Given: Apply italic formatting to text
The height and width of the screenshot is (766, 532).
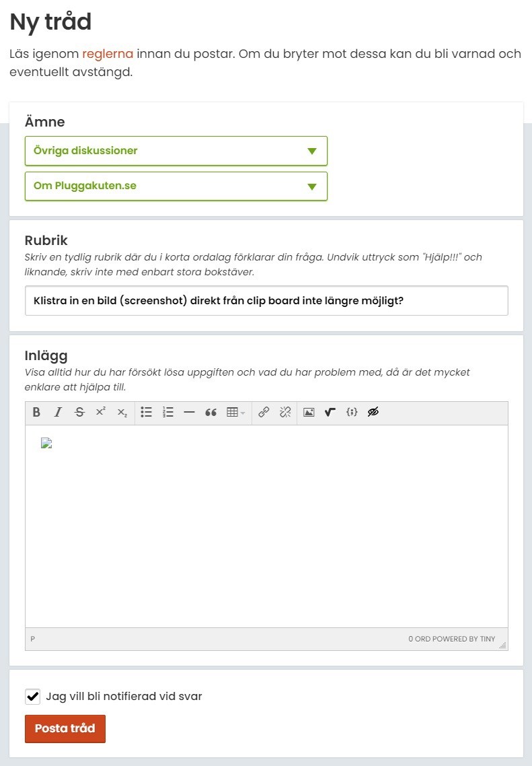Looking at the screenshot, I should pyautogui.click(x=58, y=413).
